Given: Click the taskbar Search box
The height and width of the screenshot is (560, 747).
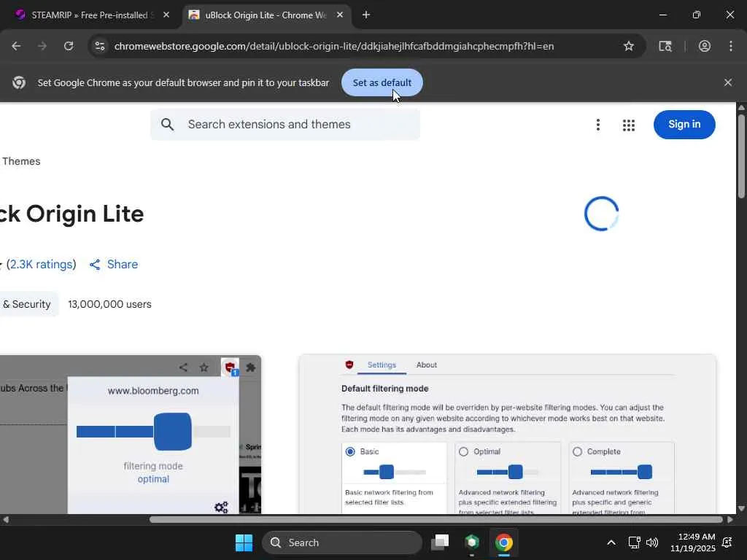Looking at the screenshot, I should (x=342, y=542).
